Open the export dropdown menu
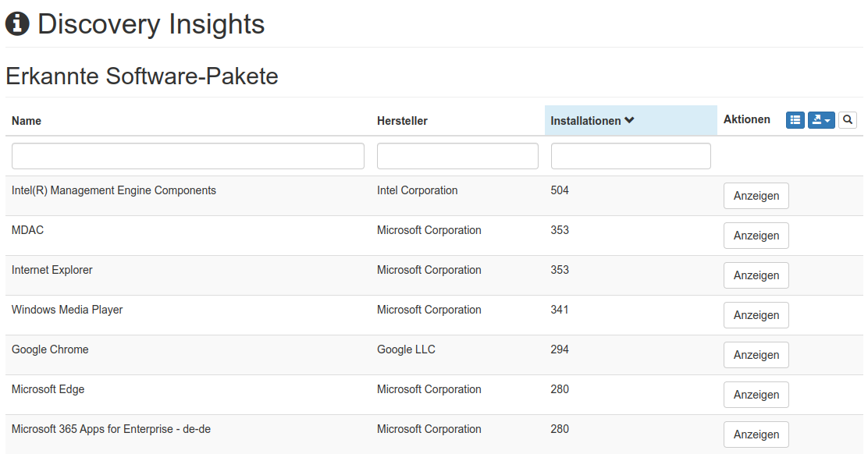Screen dimensions: 868x454 pyautogui.click(x=821, y=120)
